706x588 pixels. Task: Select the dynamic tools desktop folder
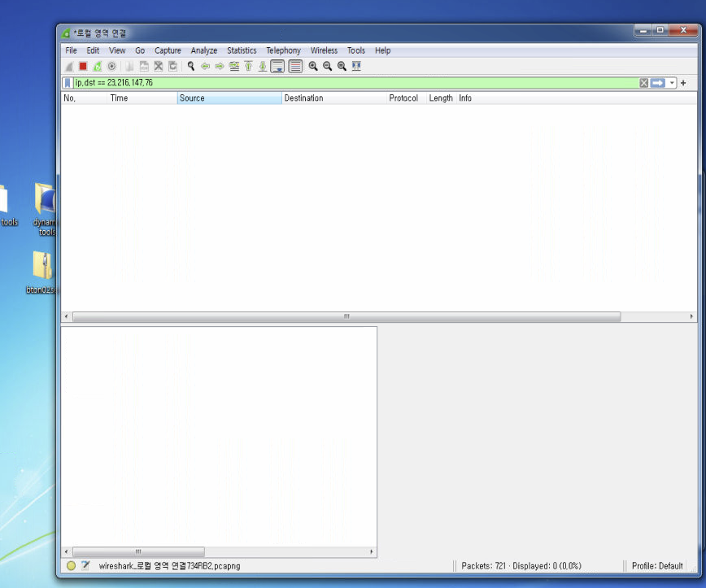(45, 209)
